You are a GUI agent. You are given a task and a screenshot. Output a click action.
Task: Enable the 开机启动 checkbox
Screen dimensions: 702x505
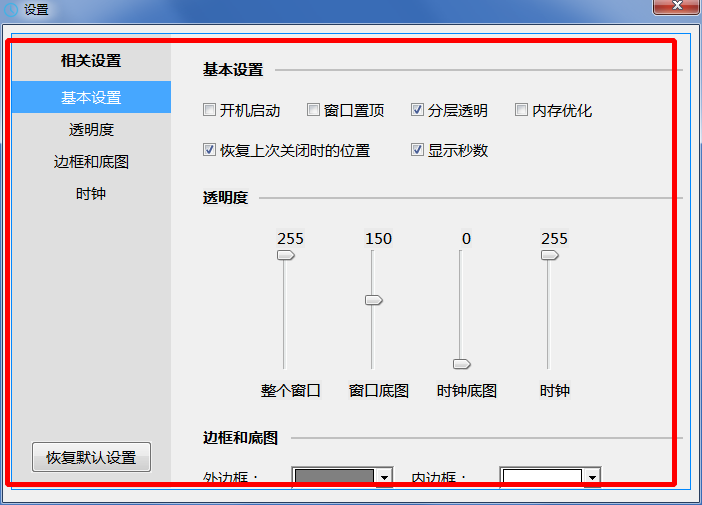coord(209,110)
